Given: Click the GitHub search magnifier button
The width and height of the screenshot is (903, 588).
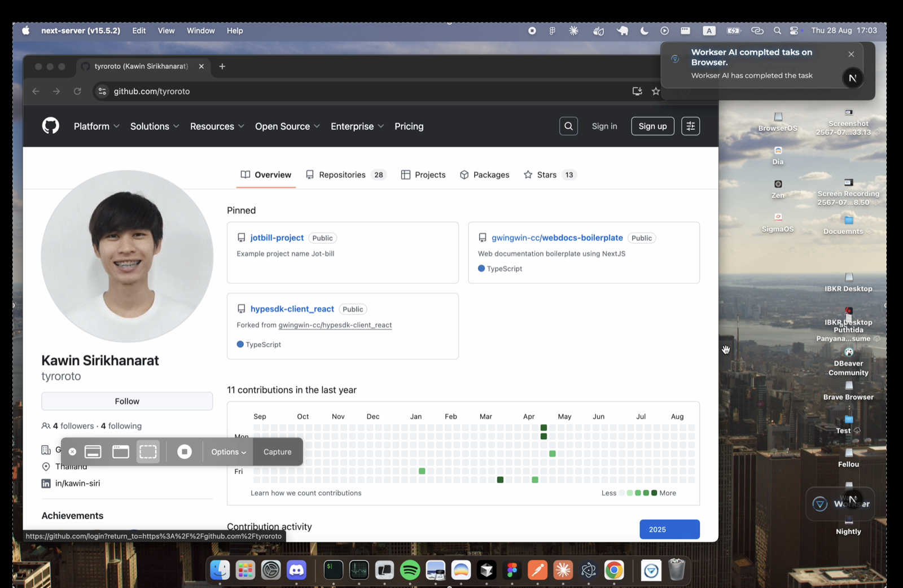Looking at the screenshot, I should coord(568,126).
